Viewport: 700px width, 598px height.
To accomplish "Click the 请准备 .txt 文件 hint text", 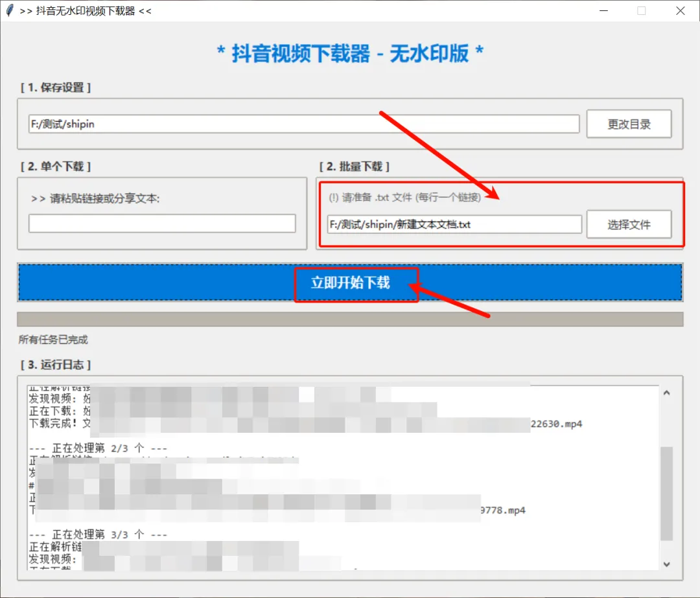I will (x=405, y=197).
